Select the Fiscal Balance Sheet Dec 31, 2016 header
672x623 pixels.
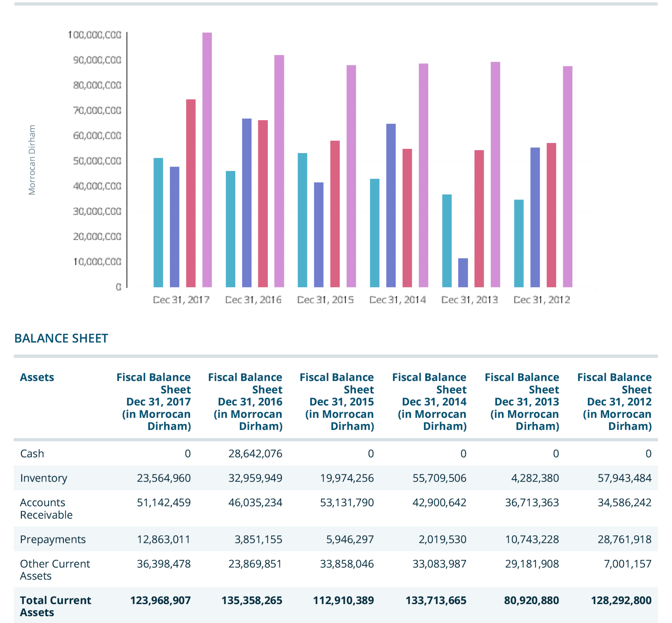[x=245, y=402]
